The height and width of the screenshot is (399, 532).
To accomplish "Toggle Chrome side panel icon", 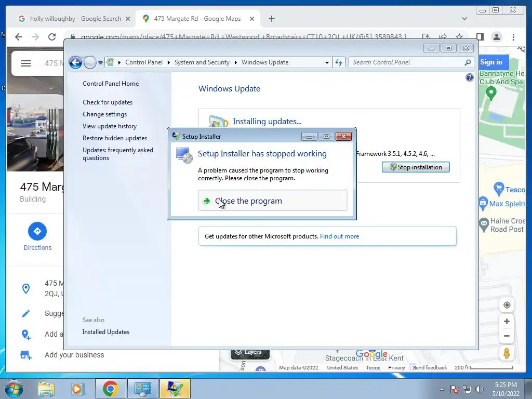I will 480,37.
